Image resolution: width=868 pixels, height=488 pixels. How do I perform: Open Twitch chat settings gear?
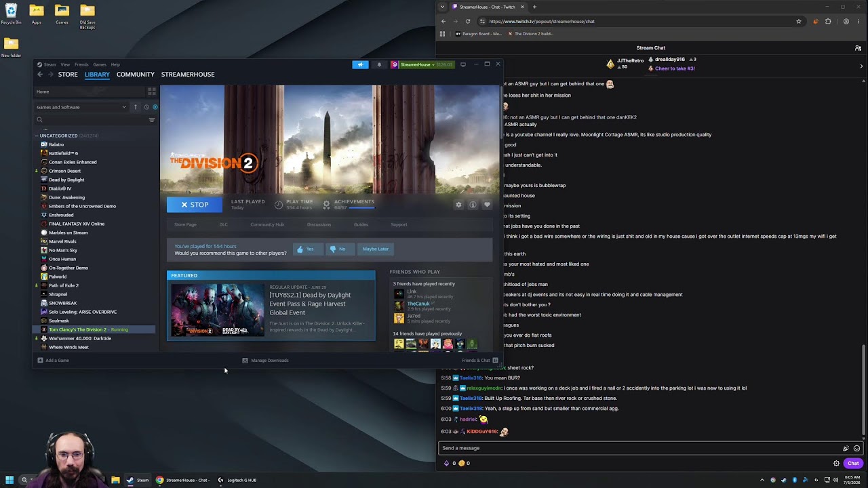click(836, 464)
